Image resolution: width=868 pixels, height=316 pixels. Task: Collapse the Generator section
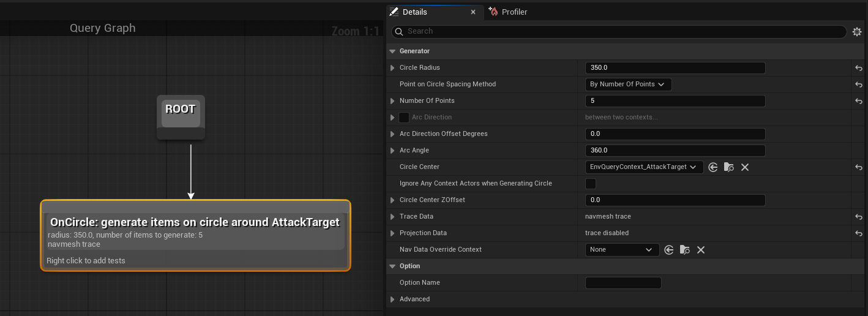[x=392, y=51]
